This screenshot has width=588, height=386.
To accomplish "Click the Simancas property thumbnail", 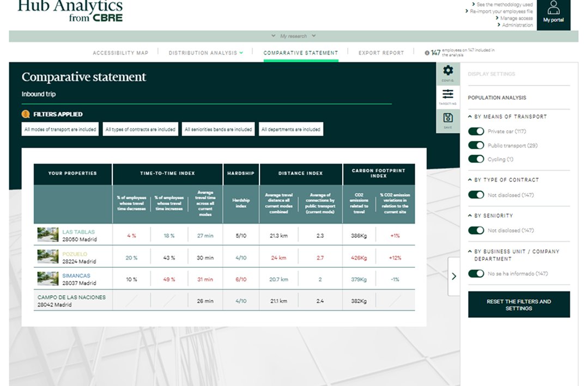I will coord(47,278).
